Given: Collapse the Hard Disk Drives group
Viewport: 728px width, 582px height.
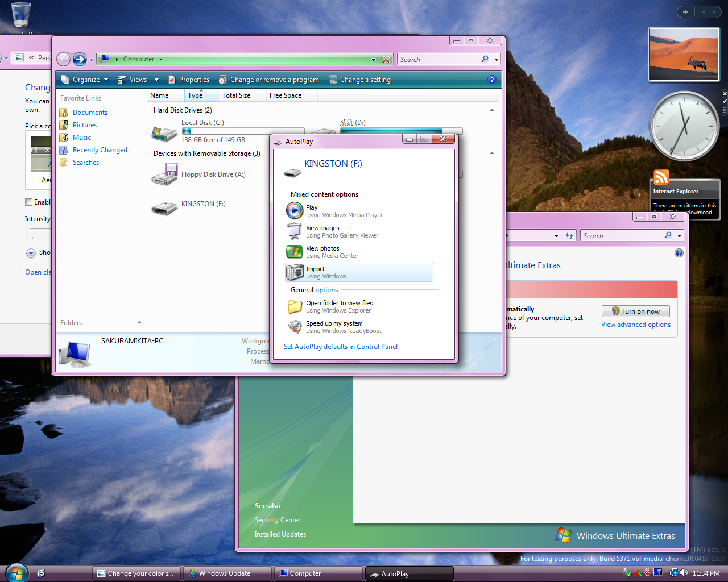Looking at the screenshot, I should (x=491, y=110).
